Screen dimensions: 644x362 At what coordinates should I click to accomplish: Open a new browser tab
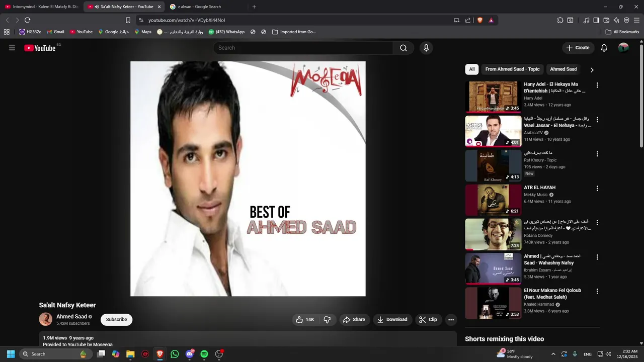pyautogui.click(x=254, y=7)
